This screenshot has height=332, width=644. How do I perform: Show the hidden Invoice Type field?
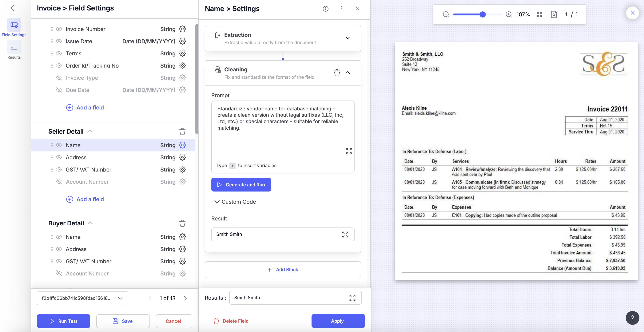click(x=59, y=78)
